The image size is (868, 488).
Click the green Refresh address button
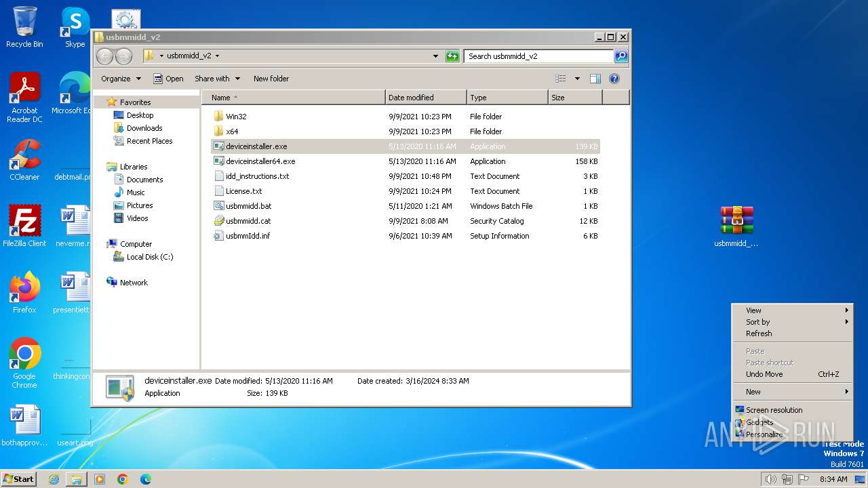(452, 56)
